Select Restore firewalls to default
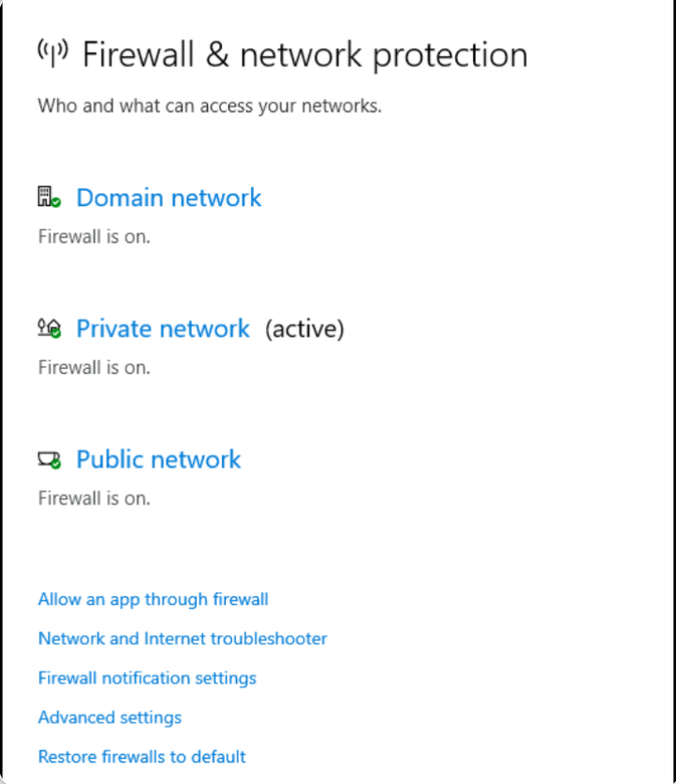This screenshot has width=676, height=784. [x=142, y=757]
